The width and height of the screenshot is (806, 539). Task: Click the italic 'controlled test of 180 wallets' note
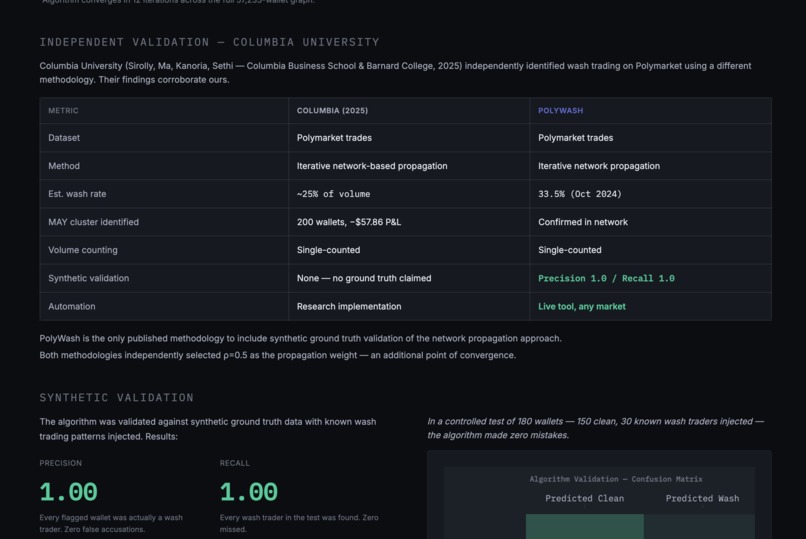(595, 428)
